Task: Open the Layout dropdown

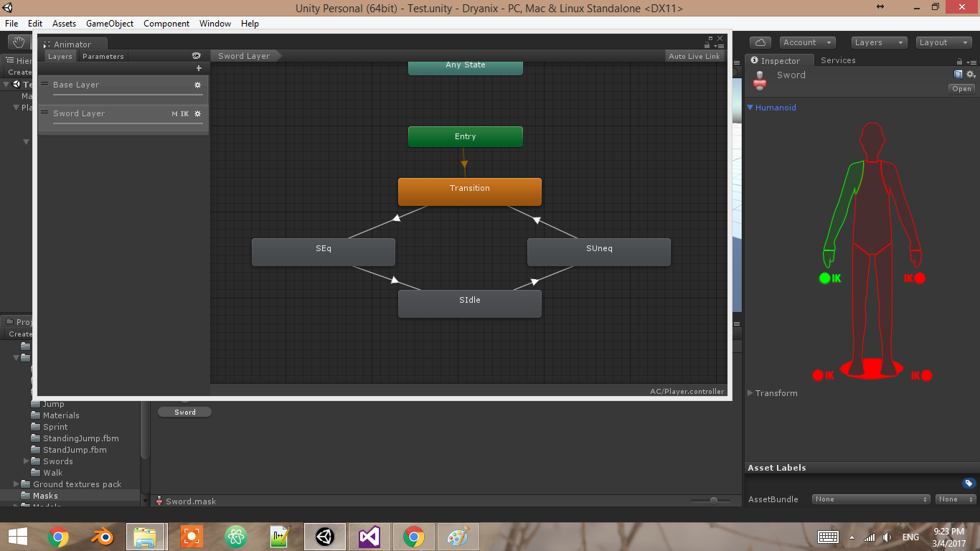Action: [944, 42]
